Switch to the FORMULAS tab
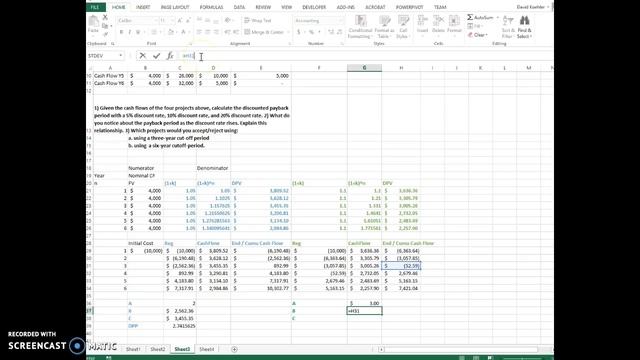 tap(211, 7)
